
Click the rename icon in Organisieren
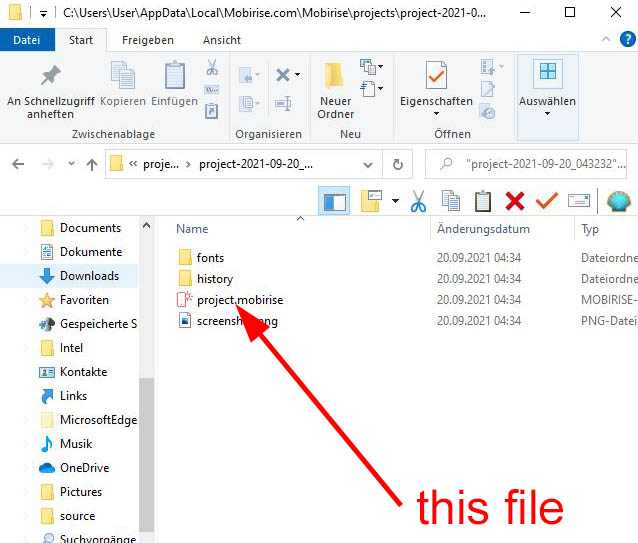click(283, 103)
